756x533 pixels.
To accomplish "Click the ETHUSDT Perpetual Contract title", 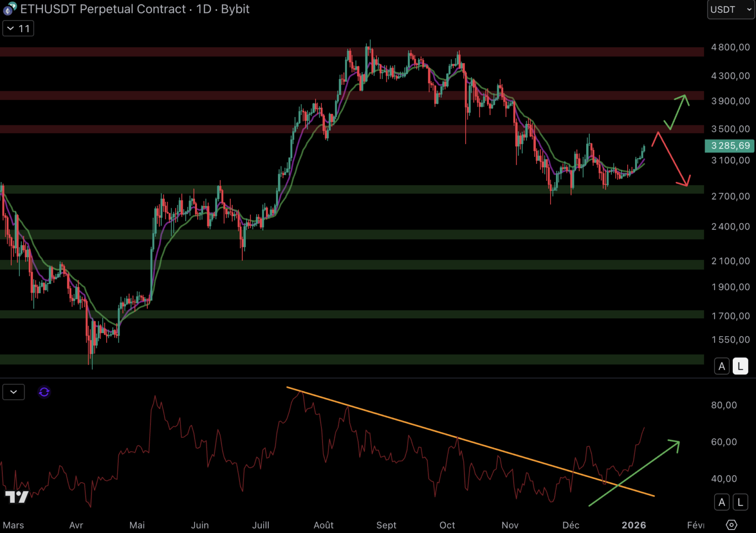I will pos(103,9).
